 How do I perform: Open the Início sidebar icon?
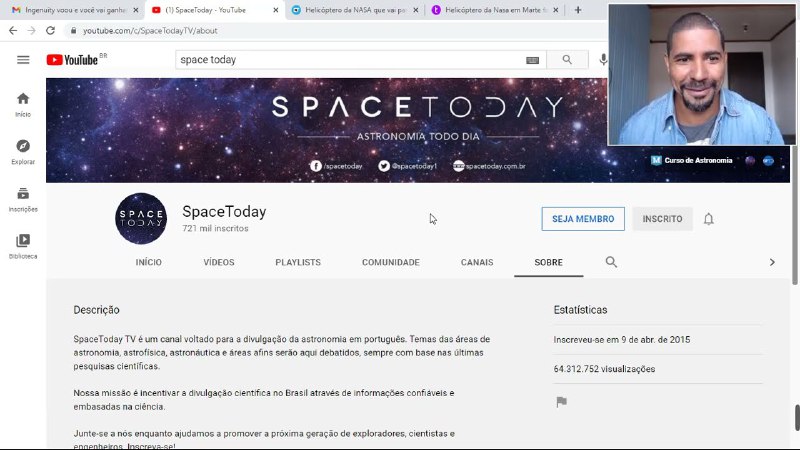click(23, 105)
